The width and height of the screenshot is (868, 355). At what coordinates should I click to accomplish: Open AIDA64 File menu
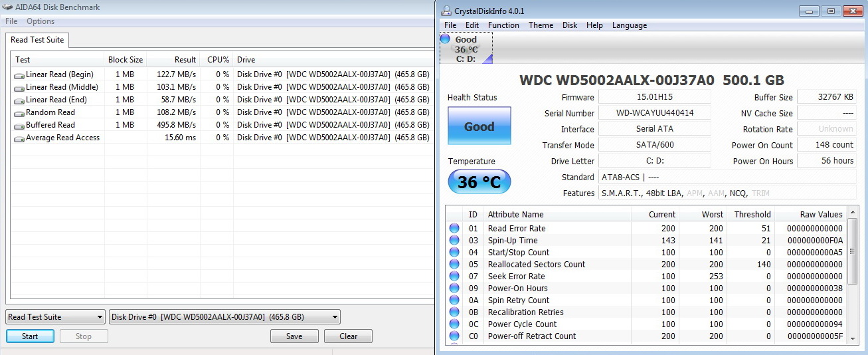pyautogui.click(x=11, y=21)
